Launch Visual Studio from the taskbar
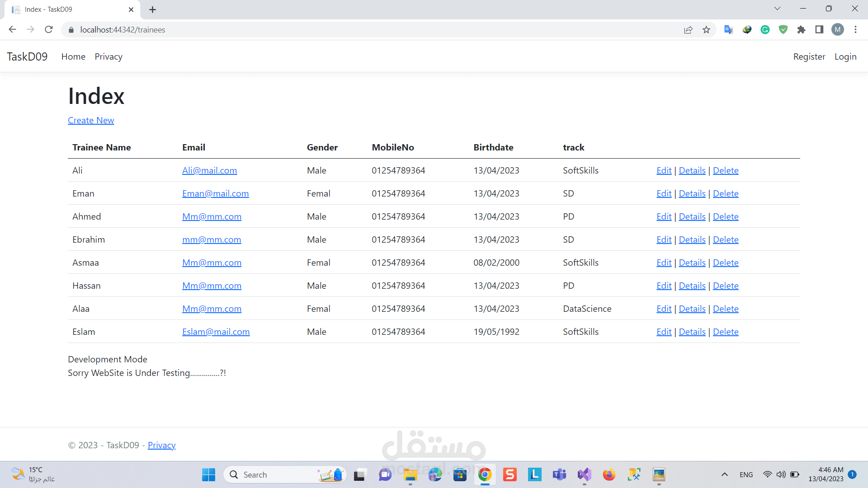Image resolution: width=868 pixels, height=488 pixels. pos(584,475)
